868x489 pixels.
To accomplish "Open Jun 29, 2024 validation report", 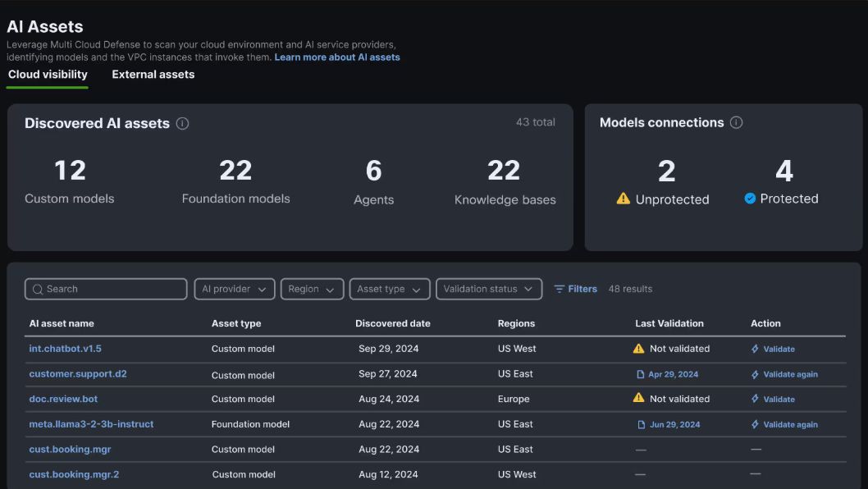I will pyautogui.click(x=674, y=425).
